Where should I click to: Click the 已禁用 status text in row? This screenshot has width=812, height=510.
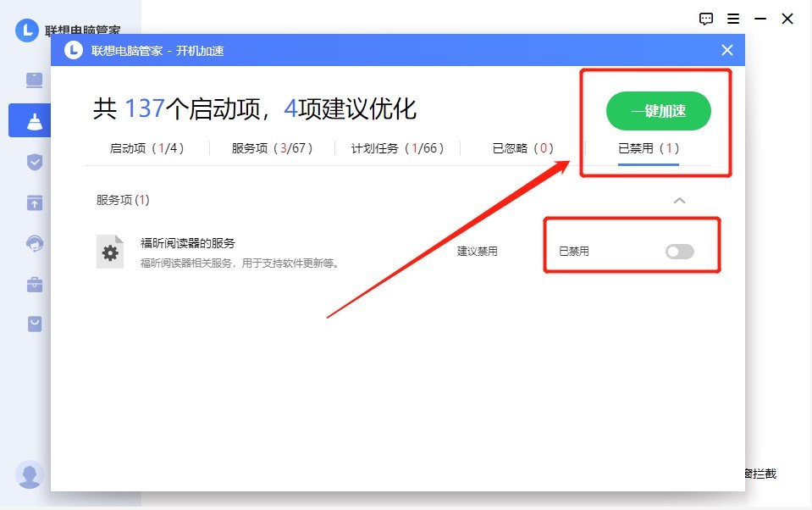pos(574,252)
